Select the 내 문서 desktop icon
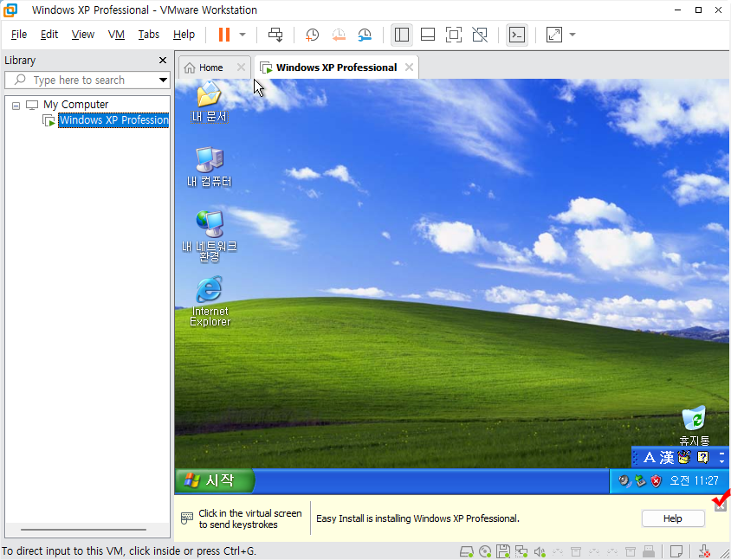Viewport: 731px width, 560px height. (x=209, y=101)
